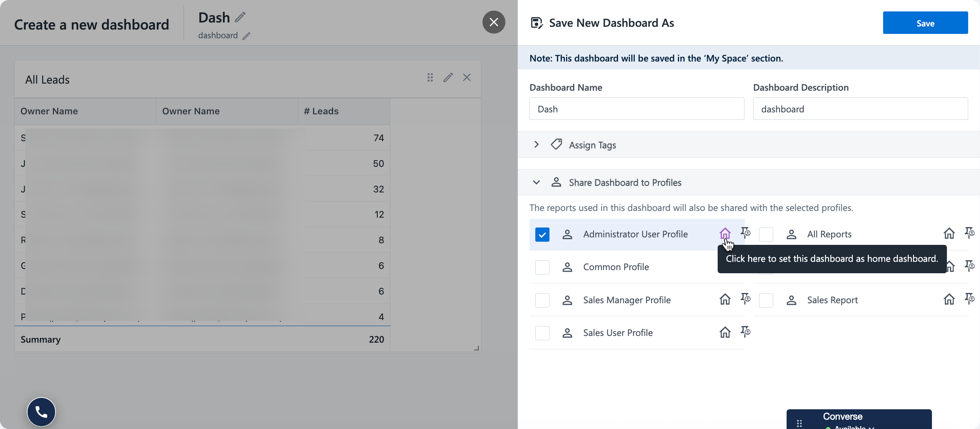Screen dimensions: 980x429
Task: Click the leads value 32
Action: tap(379, 189)
